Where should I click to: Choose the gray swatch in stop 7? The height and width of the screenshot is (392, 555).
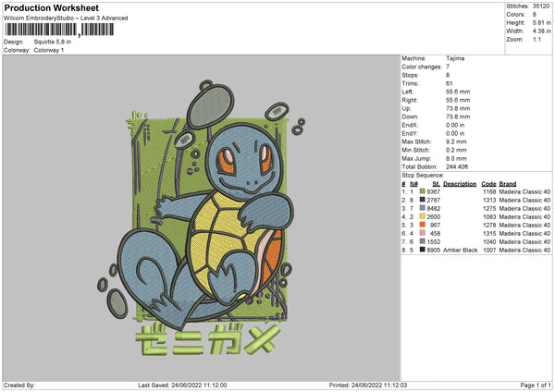pyautogui.click(x=423, y=241)
